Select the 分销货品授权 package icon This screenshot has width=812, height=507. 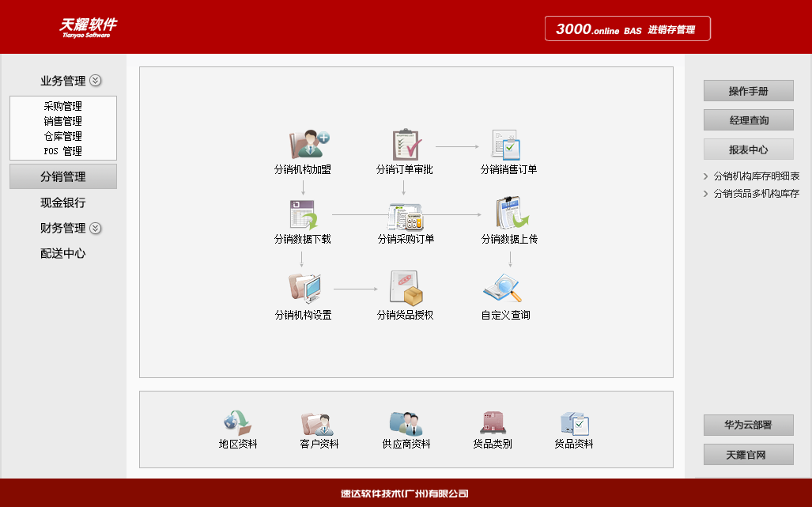405,288
